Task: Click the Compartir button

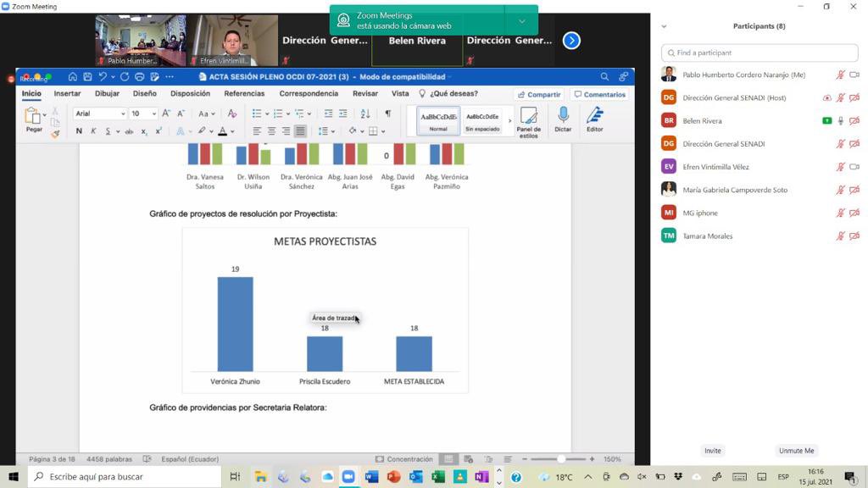Action: pos(538,95)
